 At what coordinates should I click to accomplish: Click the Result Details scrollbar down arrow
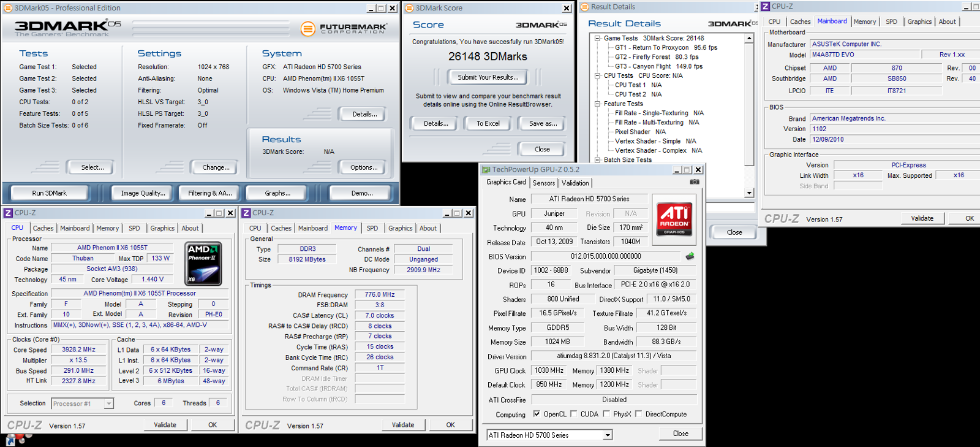pyautogui.click(x=749, y=193)
